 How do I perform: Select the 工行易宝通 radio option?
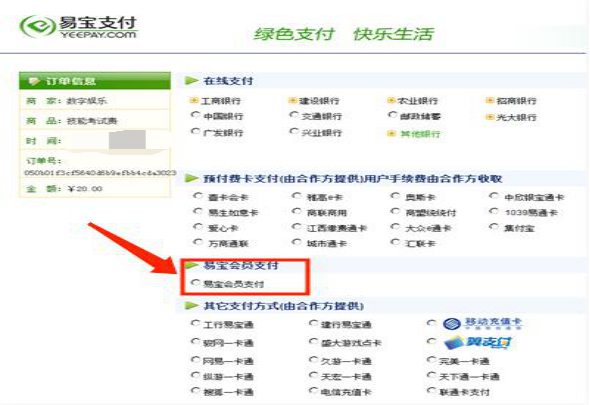(x=195, y=323)
